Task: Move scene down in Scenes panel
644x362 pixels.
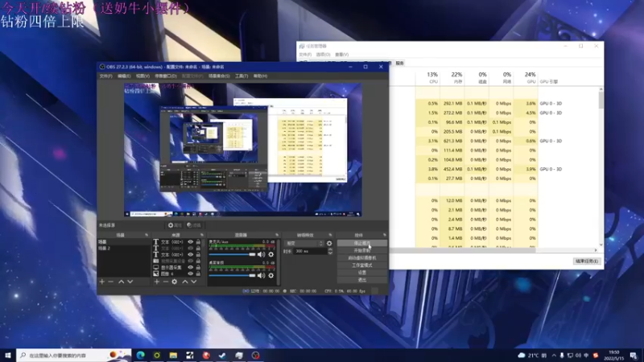Action: 130,282
